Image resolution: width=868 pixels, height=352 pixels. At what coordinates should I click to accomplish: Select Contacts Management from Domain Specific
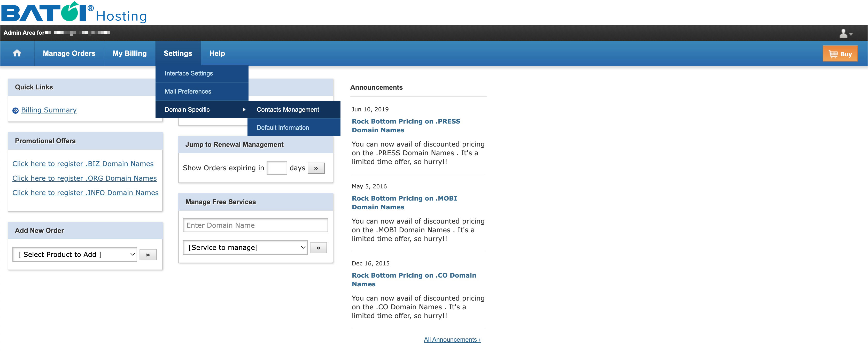coord(288,110)
